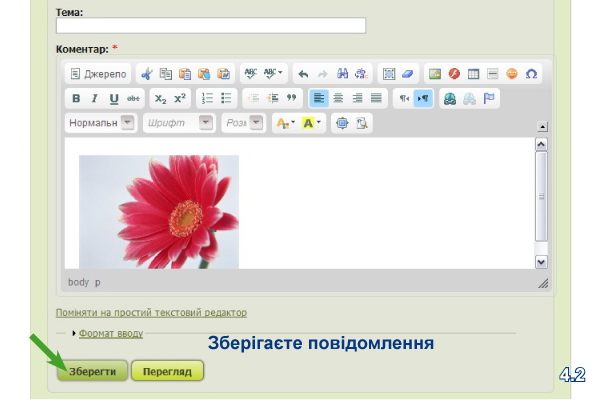Open the text color picker

click(284, 123)
